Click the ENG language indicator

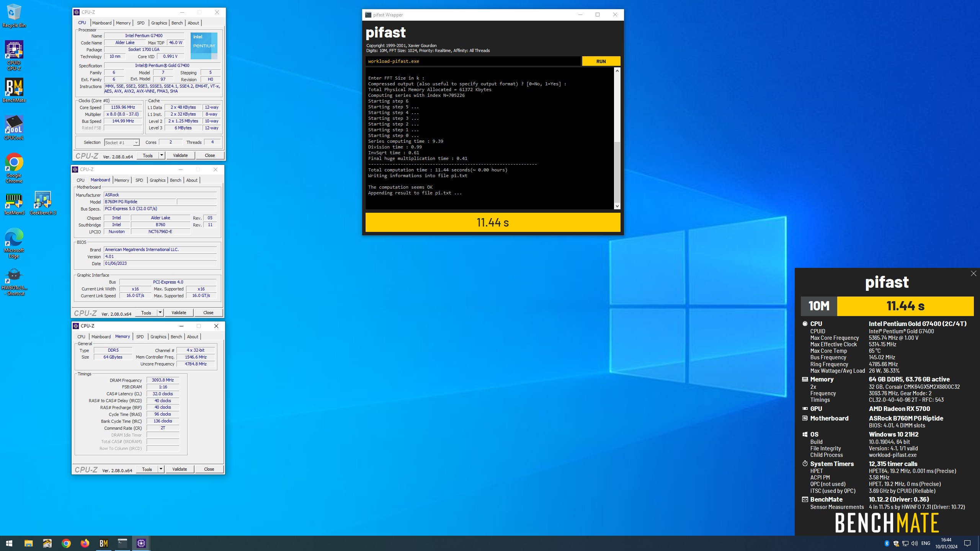click(926, 543)
